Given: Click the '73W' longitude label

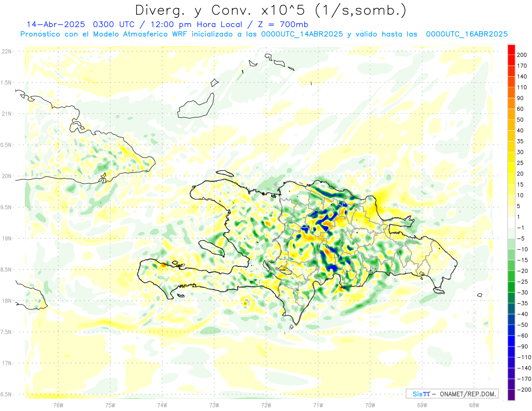Looking at the screenshot, I should point(214,405).
